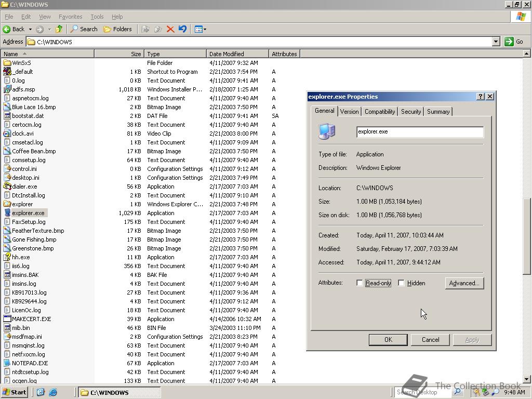Viewport: 532px width, 399px height.
Task: Select the dialer.exe application icon
Action: point(7,187)
